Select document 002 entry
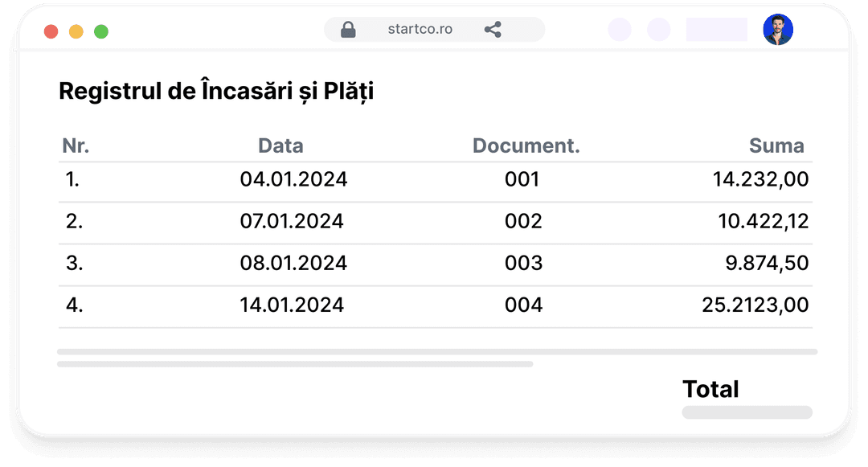This screenshot has width=868, height=467. [x=523, y=221]
